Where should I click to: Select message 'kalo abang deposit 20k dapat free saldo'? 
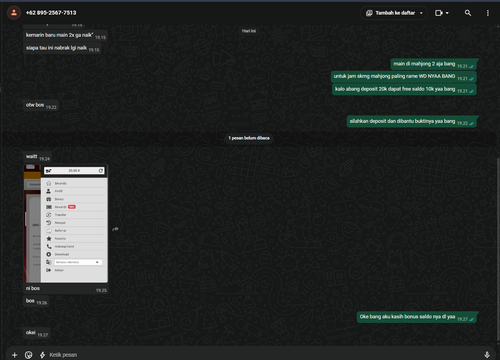tap(404, 89)
